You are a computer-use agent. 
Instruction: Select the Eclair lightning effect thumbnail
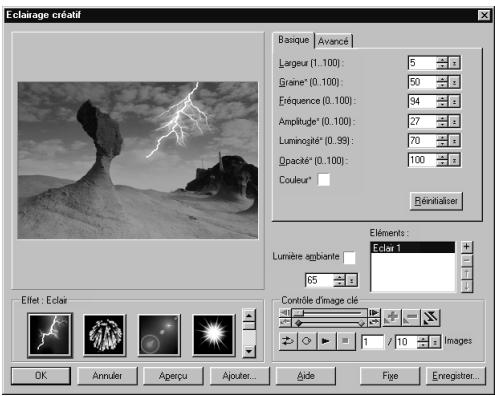tap(50, 335)
